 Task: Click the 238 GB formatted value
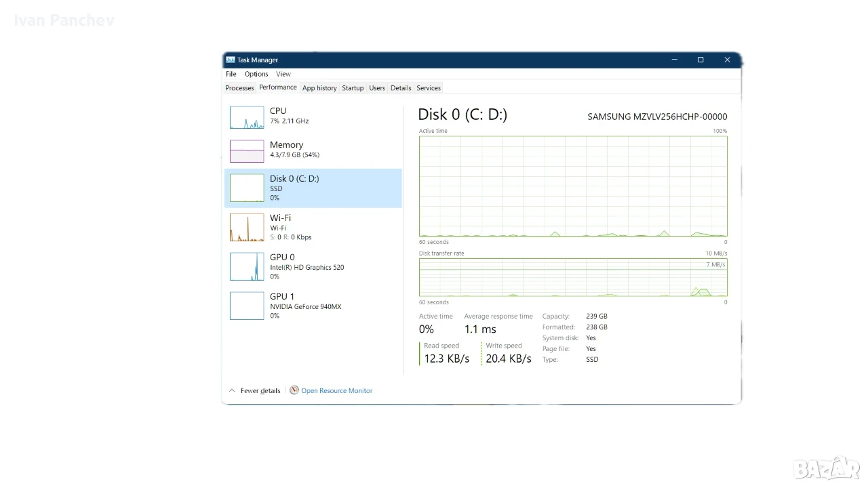pos(597,327)
